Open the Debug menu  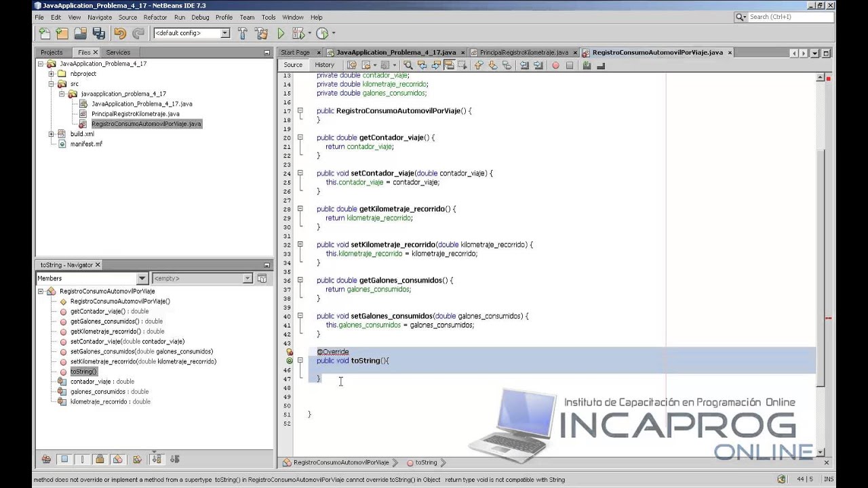(200, 17)
